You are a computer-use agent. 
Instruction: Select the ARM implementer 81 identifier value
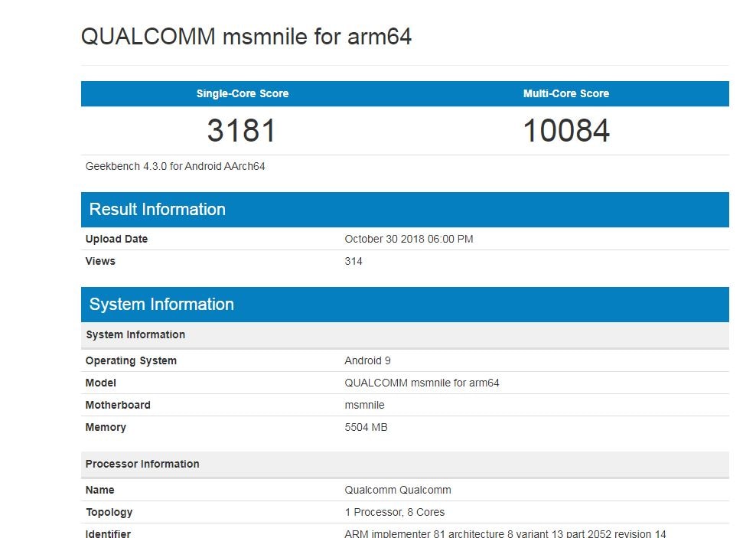pyautogui.click(x=505, y=533)
